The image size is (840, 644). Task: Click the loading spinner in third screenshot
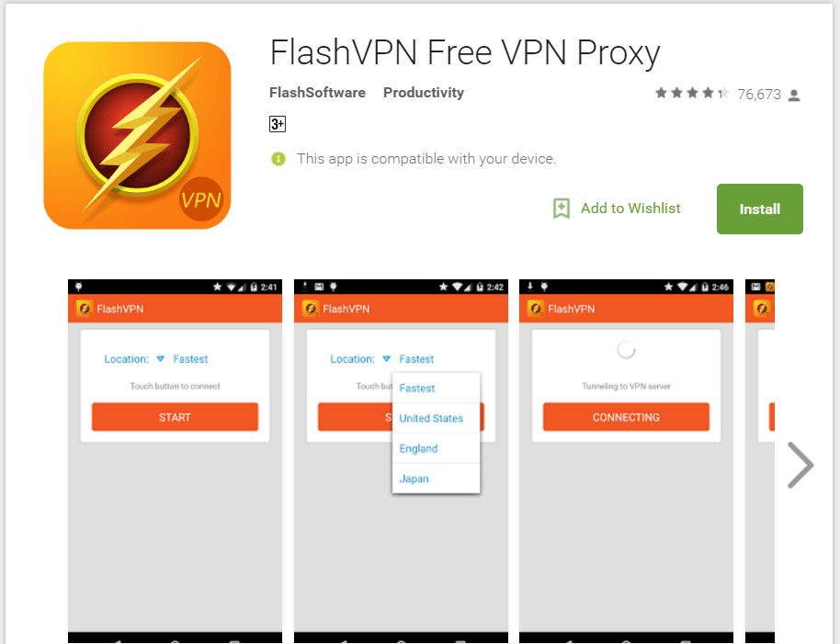click(626, 350)
